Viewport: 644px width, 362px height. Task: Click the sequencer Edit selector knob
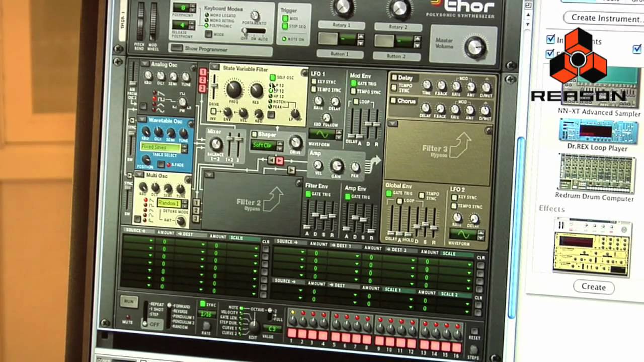point(254,326)
